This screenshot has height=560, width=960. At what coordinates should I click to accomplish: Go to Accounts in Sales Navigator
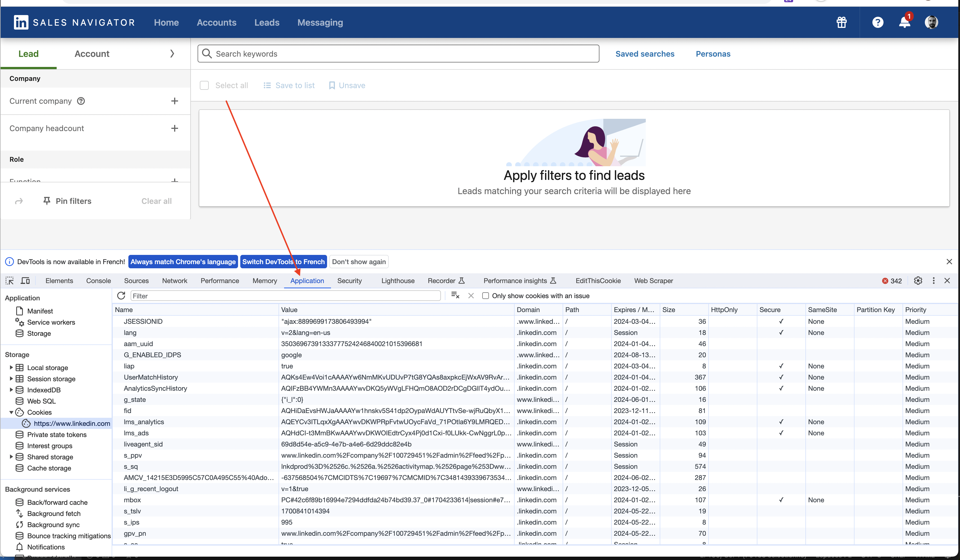[216, 23]
